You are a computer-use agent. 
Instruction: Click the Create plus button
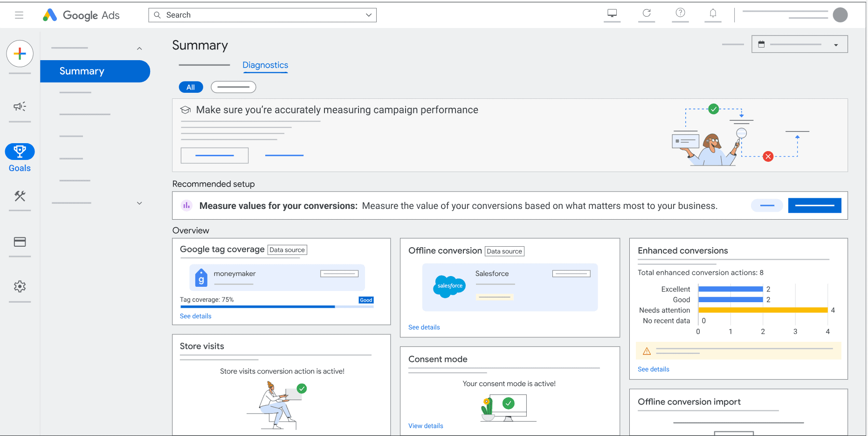coord(20,54)
